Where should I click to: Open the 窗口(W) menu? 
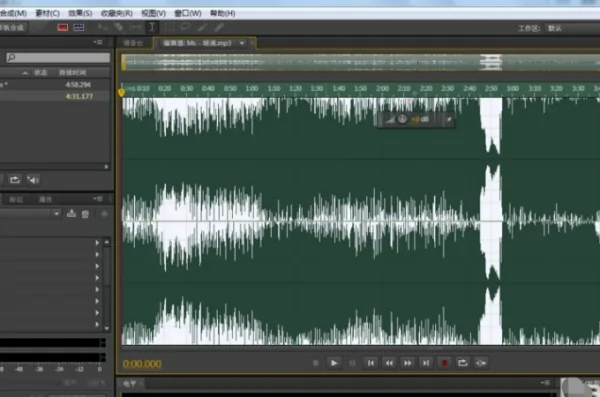tap(188, 13)
